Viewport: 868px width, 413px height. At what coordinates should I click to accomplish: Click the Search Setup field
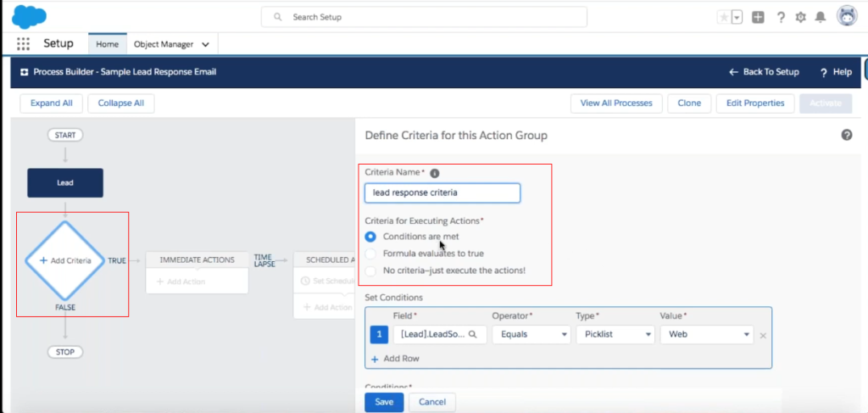point(424,17)
